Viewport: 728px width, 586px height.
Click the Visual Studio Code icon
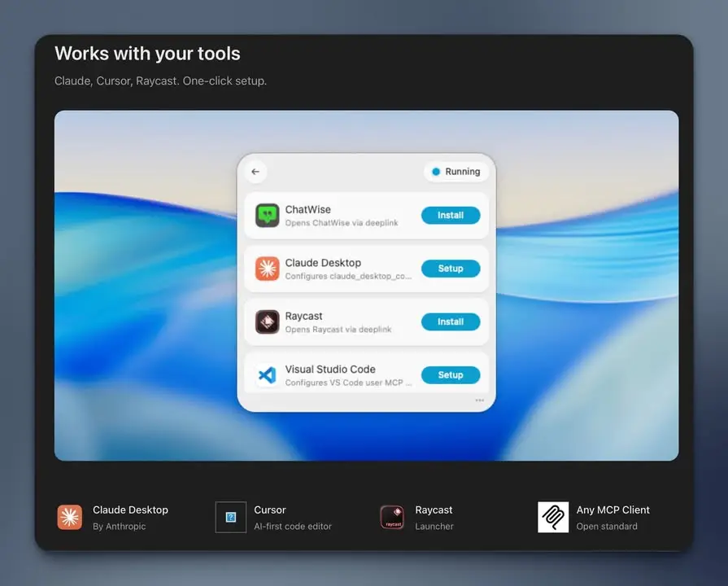268,375
